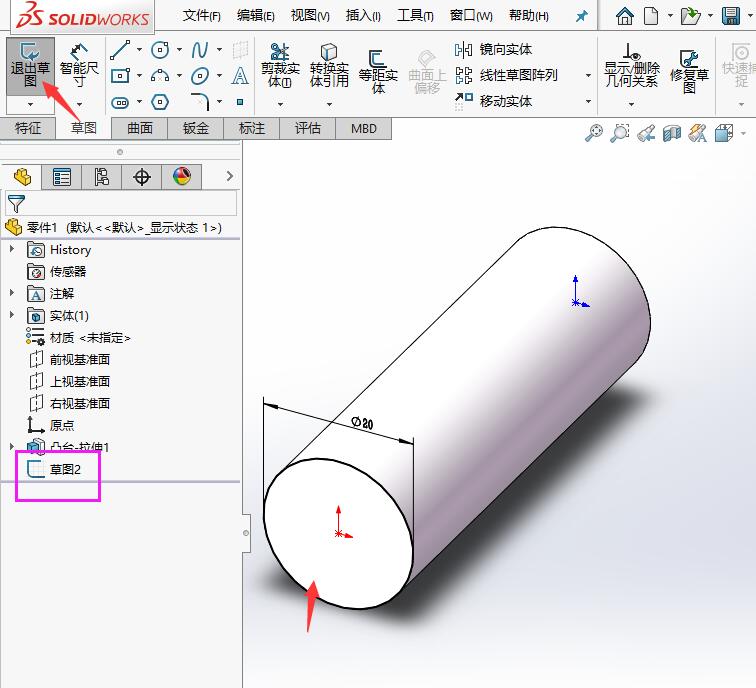Viewport: 756px width, 688px height.
Task: Open the FeatureManager design tree tab
Action: pos(22,177)
